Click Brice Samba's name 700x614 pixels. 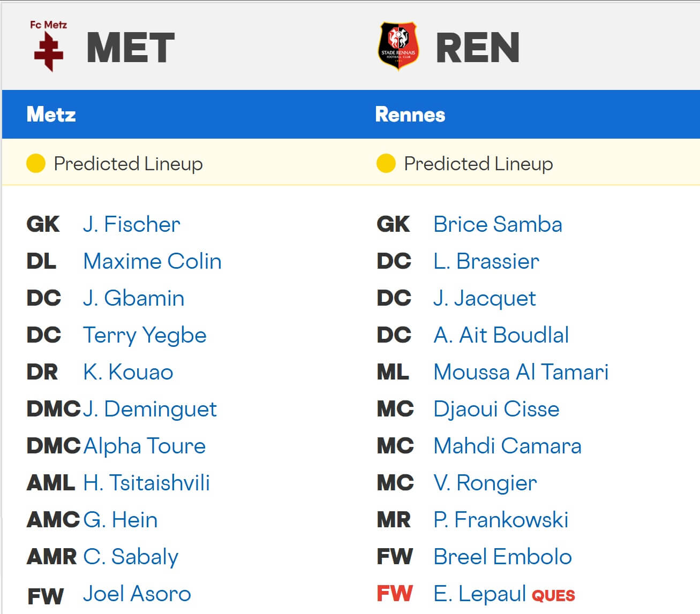point(498,224)
